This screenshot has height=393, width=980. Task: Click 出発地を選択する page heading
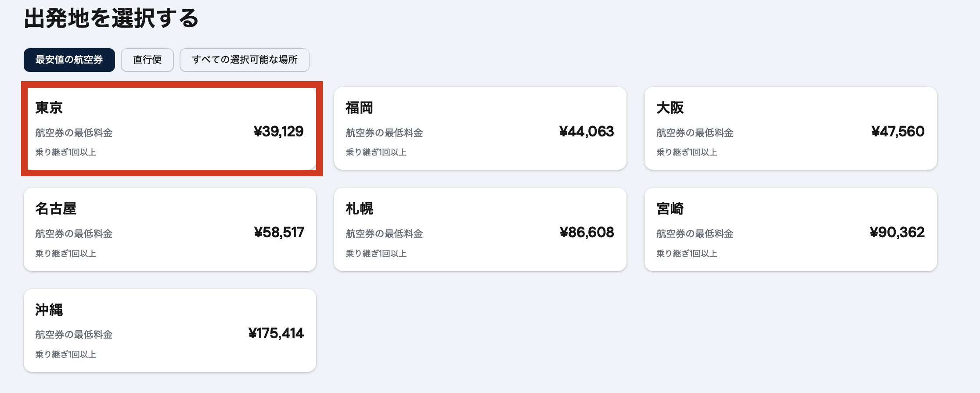click(112, 18)
